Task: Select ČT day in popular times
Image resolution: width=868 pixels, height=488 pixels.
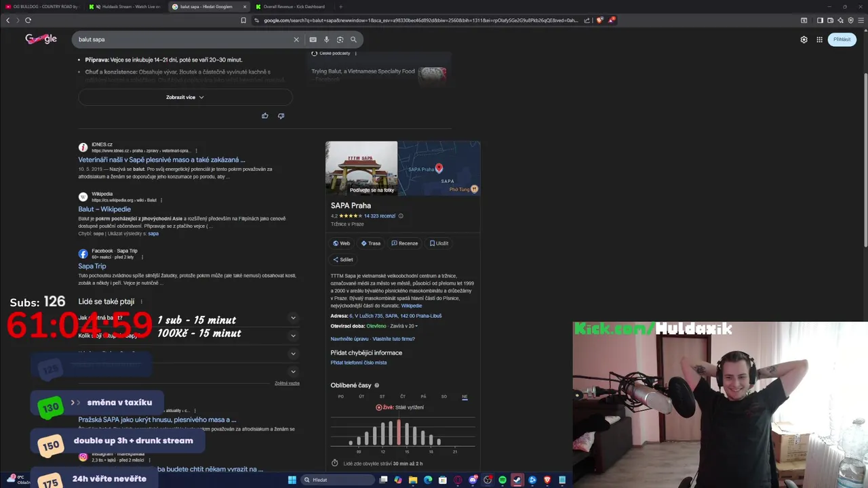Action: 403,396
